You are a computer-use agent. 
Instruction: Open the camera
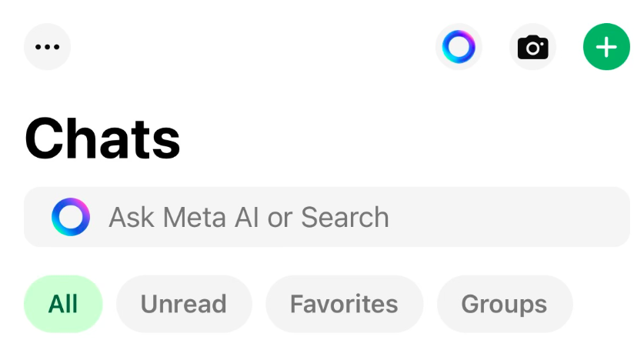pyautogui.click(x=532, y=47)
